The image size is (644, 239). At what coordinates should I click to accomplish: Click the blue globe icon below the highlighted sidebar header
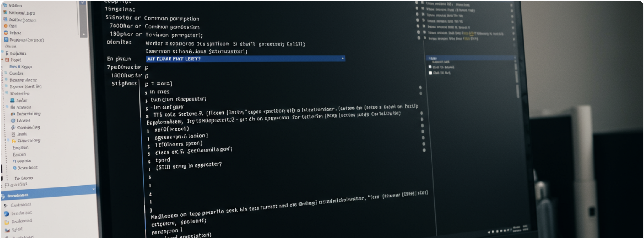point(6,213)
